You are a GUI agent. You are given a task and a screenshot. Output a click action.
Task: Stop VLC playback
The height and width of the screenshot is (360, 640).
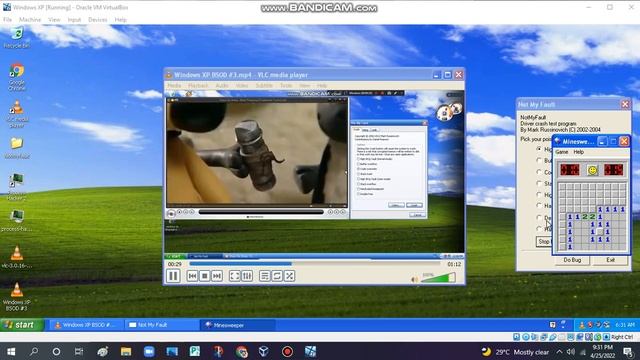click(x=205, y=276)
